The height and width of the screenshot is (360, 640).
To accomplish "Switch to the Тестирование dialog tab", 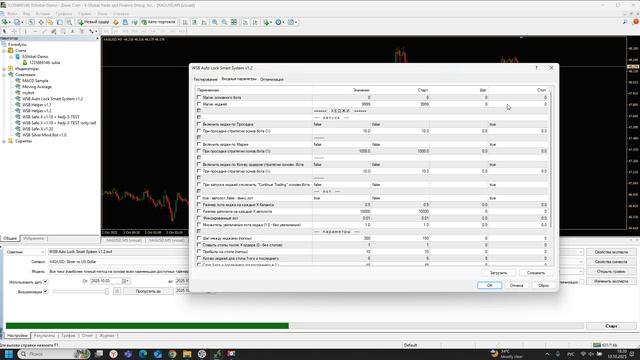I will point(205,79).
